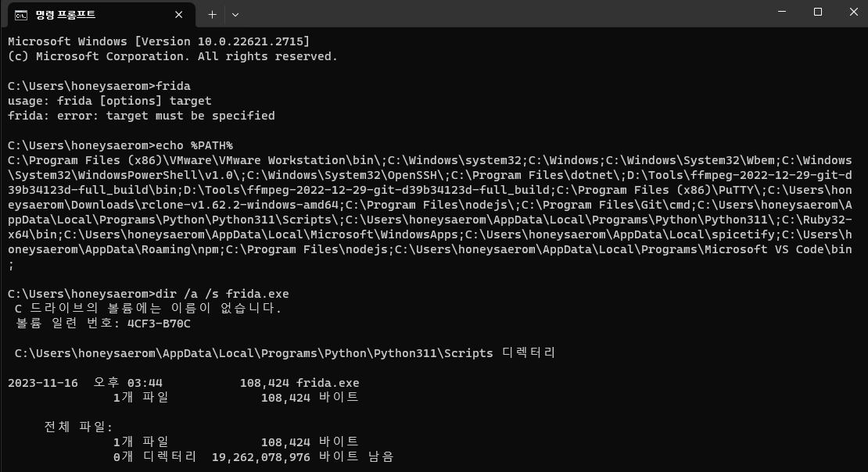Select the 명령 프롬프트 tab
The image size is (868, 472).
pyautogui.click(x=78, y=14)
